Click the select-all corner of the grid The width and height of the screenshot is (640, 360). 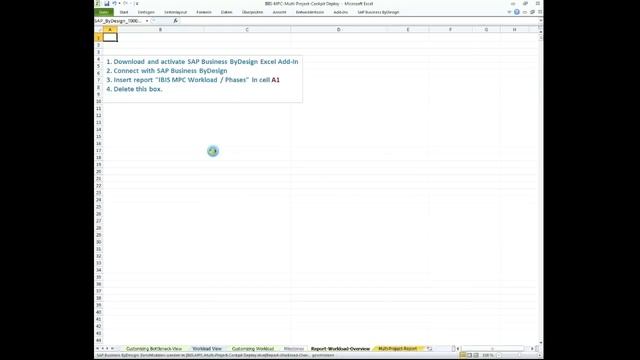[98, 29]
